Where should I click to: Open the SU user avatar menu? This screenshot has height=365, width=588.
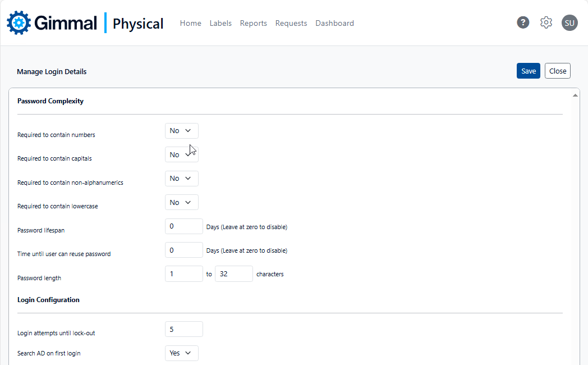[x=569, y=23]
